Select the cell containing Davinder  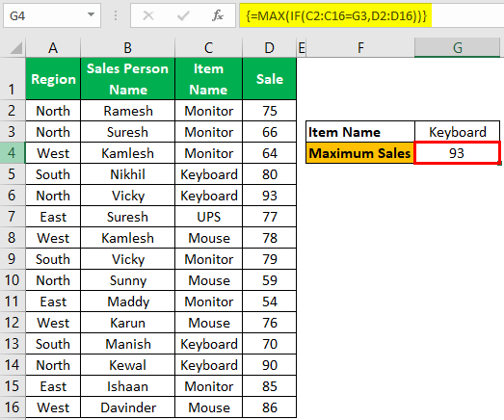(127, 407)
